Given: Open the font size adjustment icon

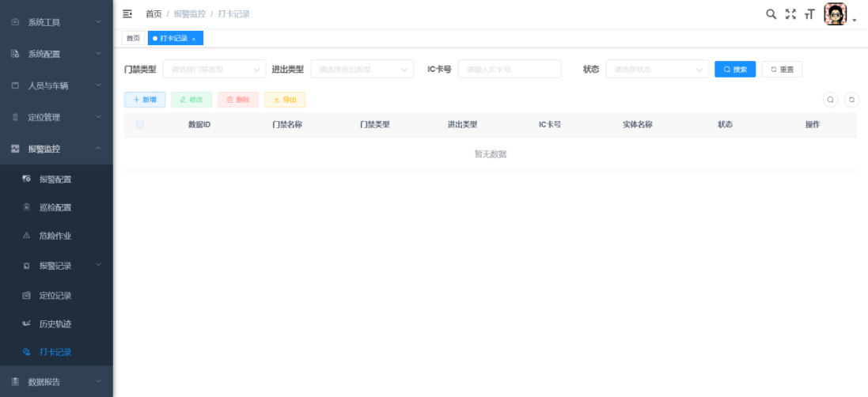Looking at the screenshot, I should click(809, 14).
